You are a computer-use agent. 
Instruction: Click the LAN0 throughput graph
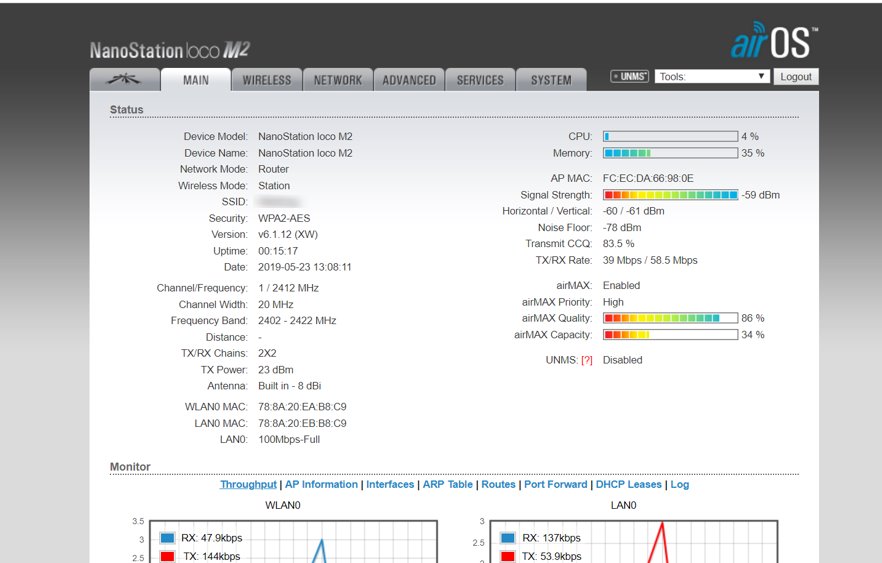[634, 542]
